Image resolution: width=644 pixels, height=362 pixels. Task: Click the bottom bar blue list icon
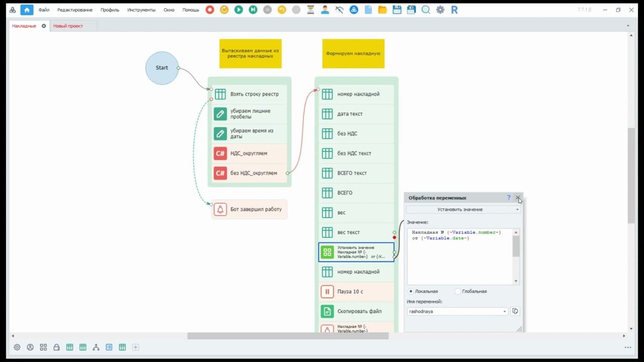(109, 347)
